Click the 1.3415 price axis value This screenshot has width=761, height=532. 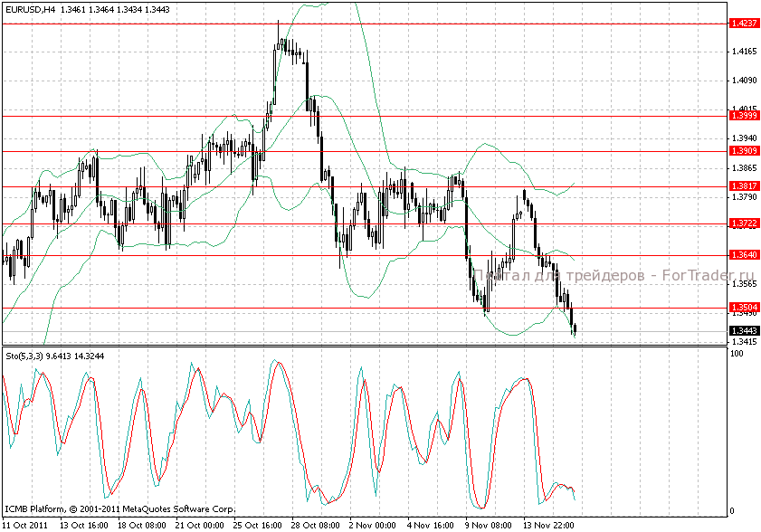click(x=745, y=342)
